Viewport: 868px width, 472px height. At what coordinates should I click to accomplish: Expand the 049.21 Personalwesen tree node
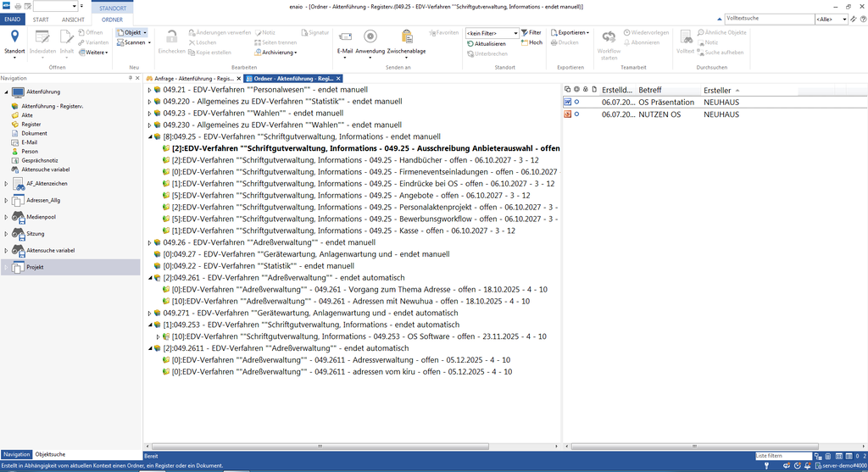pos(149,90)
